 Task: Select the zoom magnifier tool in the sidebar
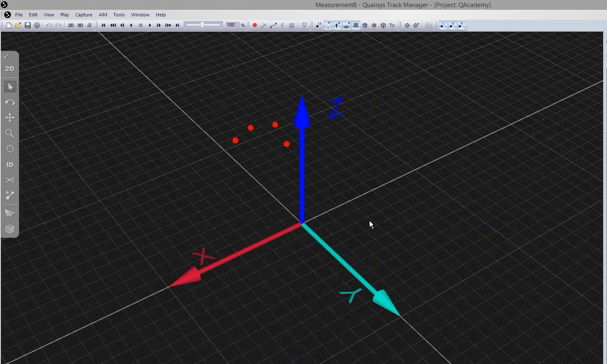[x=10, y=134]
